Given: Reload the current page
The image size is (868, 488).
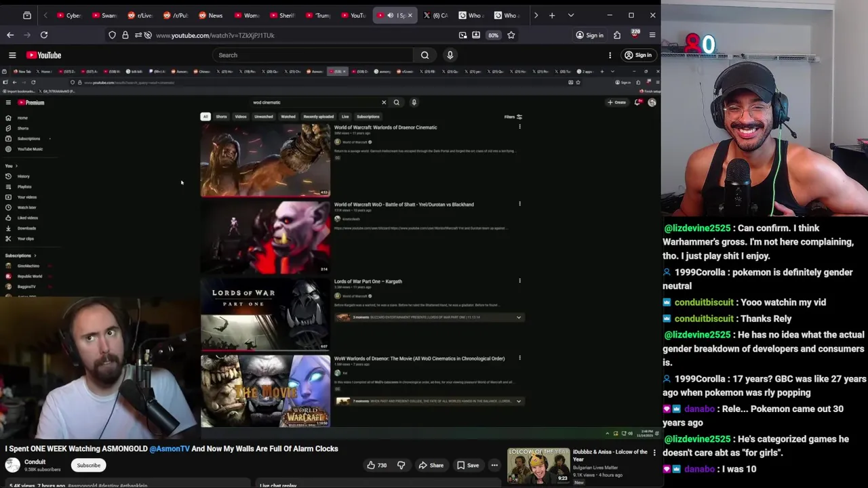Looking at the screenshot, I should (x=44, y=35).
